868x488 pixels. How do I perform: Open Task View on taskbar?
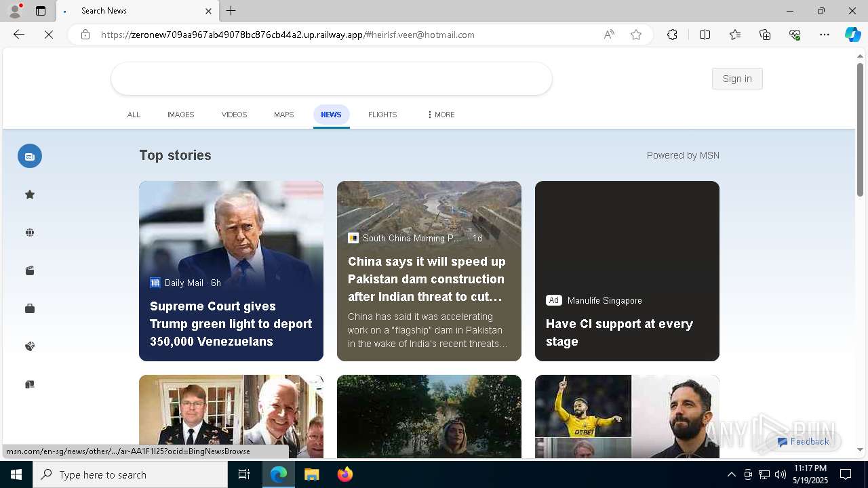coord(244,474)
